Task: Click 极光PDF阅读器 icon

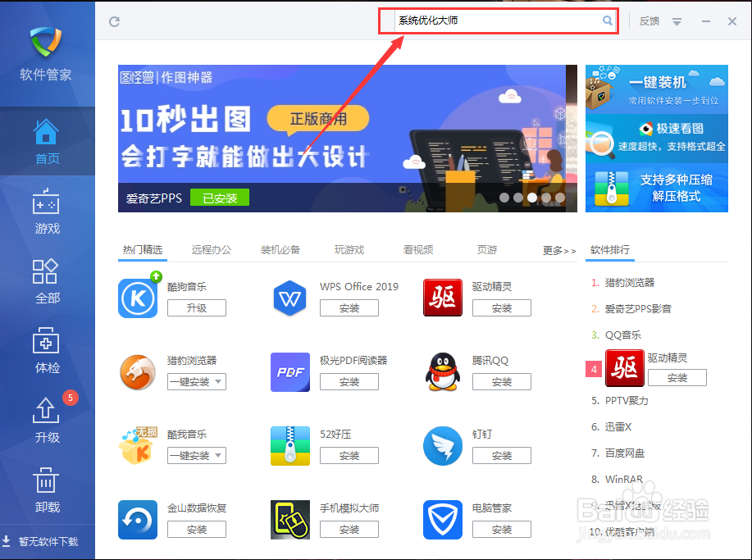Action: coord(290,372)
